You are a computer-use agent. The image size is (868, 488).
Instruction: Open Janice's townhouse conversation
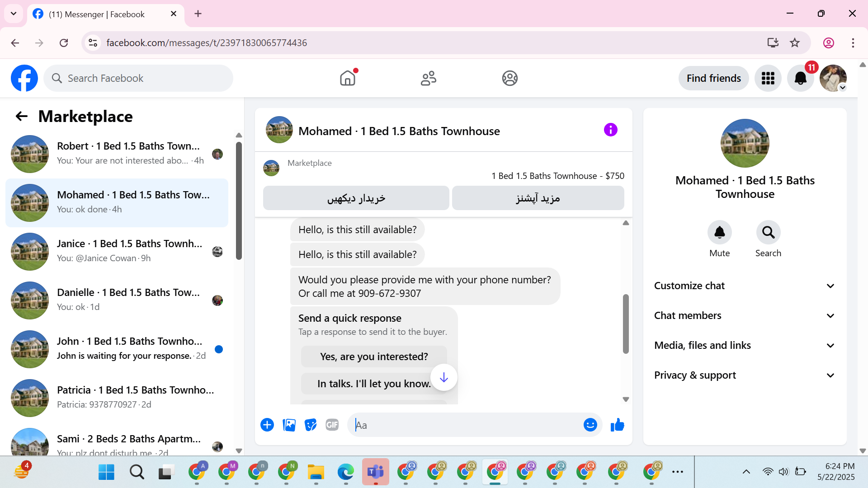click(117, 251)
